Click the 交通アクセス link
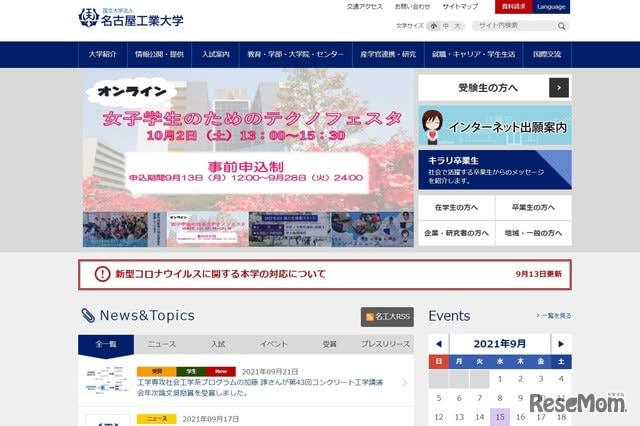Viewport: 640px width, 426px height. (364, 7)
